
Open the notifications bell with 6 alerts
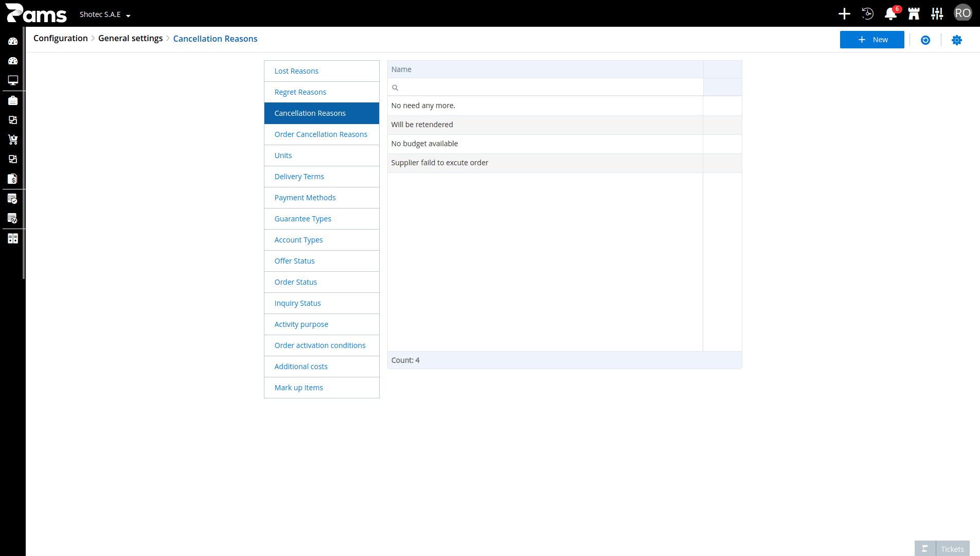click(891, 14)
